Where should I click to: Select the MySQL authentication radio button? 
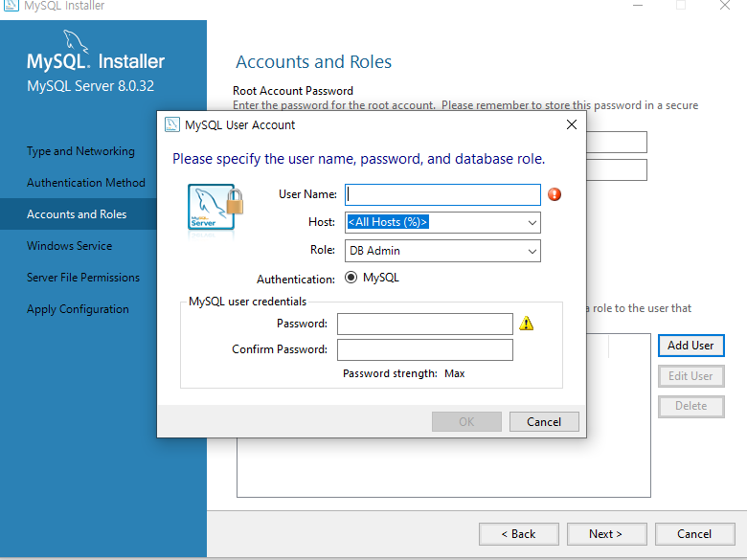point(351,278)
